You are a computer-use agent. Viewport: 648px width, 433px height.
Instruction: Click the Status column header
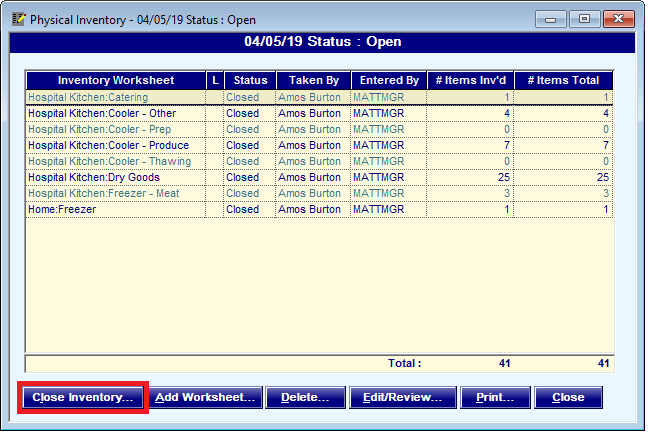[247, 80]
